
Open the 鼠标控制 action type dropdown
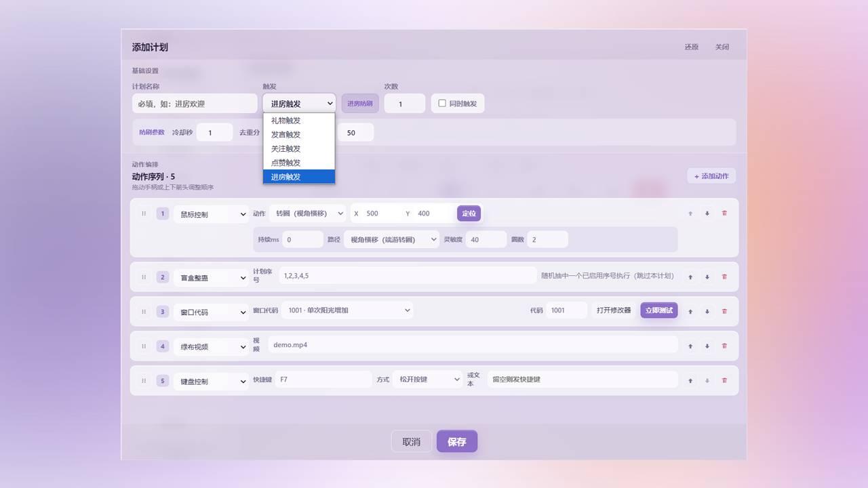211,214
